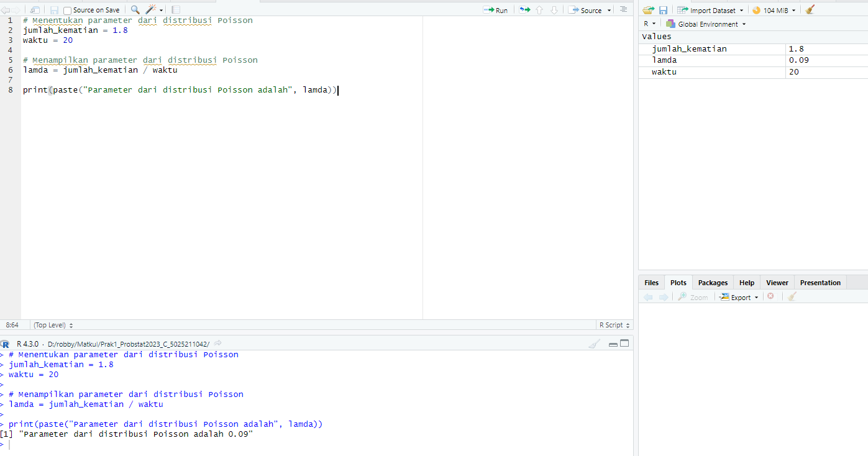The image size is (868, 456).
Task: Clear all plots broom icon
Action: [x=792, y=297]
